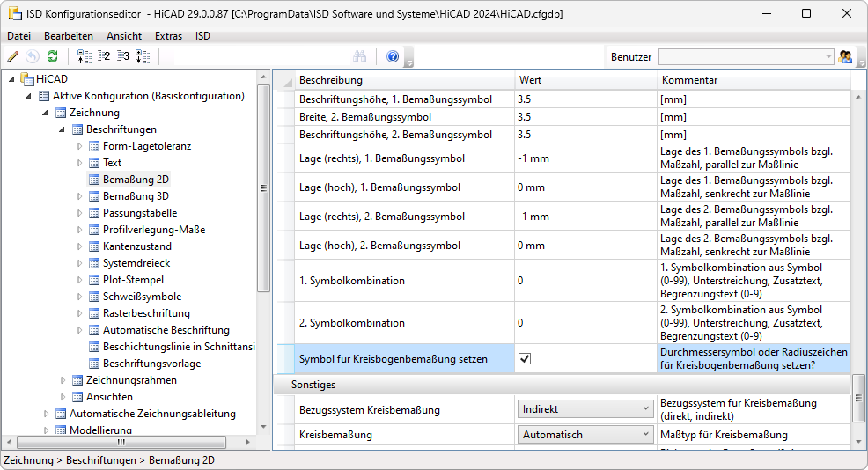Click the table icon beside Plot-Stempel
This screenshot has width=868, height=470.
94,280
